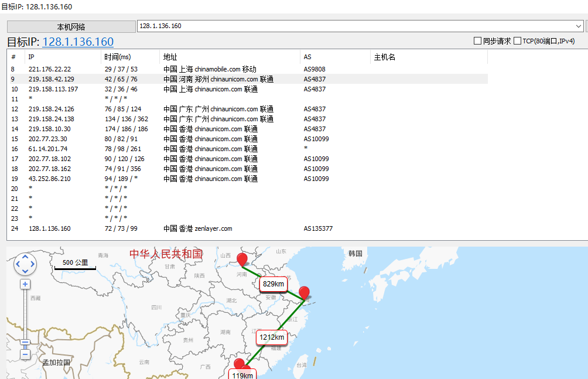Viewport: 588px width, 379px height.
Task: Select hop 18 IP 202.77.18.162
Action: [50, 169]
